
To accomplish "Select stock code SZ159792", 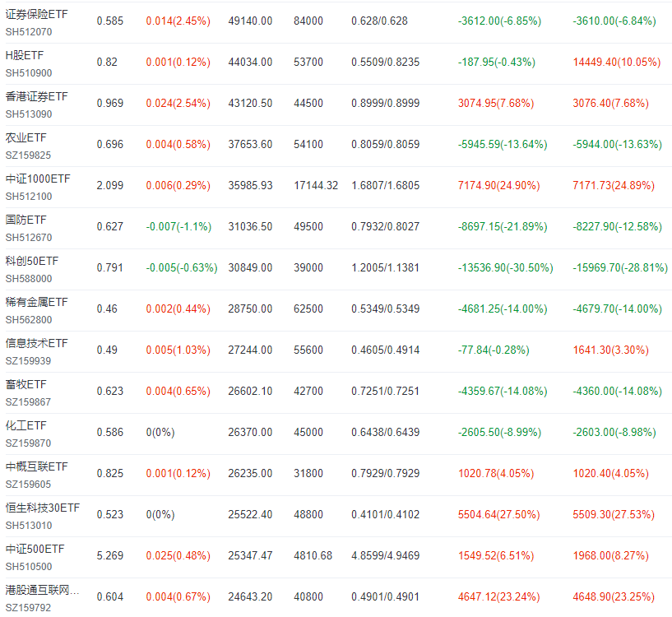I will (x=28, y=609).
